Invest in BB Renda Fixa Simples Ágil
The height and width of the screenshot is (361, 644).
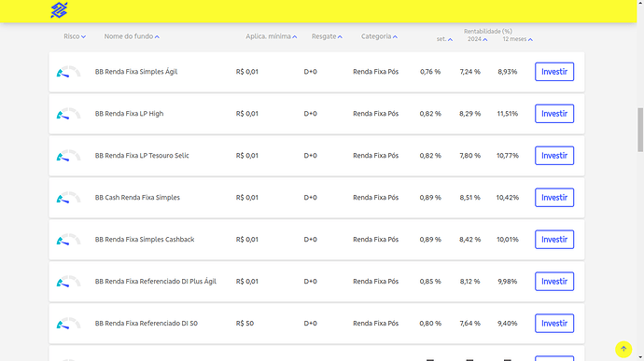(554, 72)
